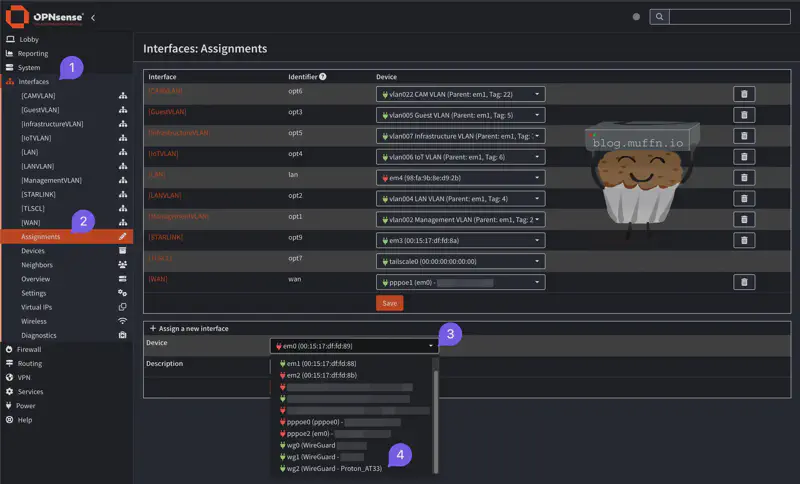800x484 pixels.
Task: Collapse sidebar using chevron near logo
Action: pos(93,17)
